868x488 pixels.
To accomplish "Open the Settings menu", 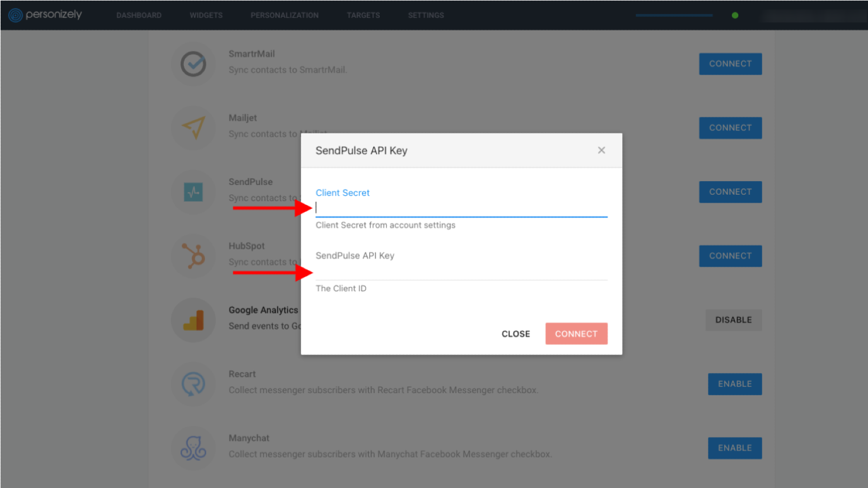I will click(x=426, y=15).
